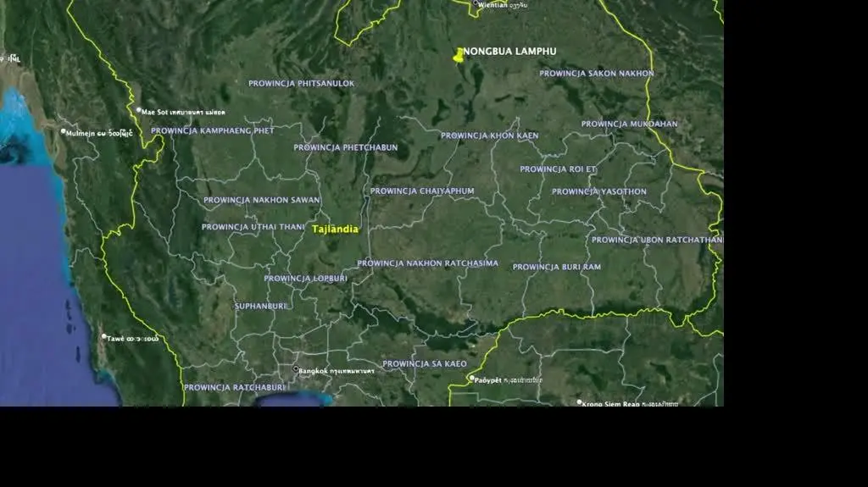Click the Suphanburi province label
This screenshot has width=868, height=487.
tap(261, 306)
